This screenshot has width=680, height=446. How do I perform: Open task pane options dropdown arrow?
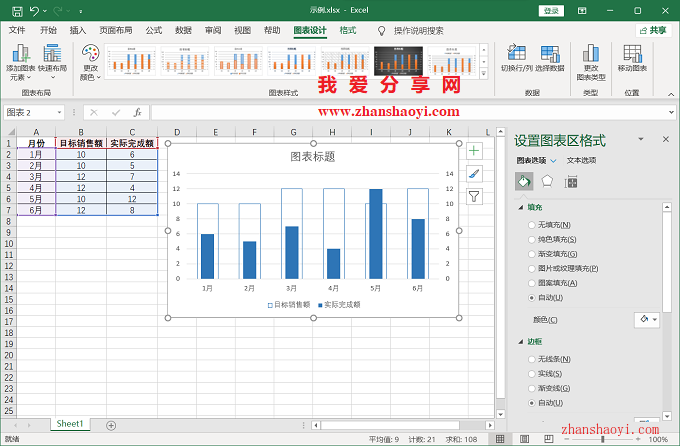tap(641, 139)
